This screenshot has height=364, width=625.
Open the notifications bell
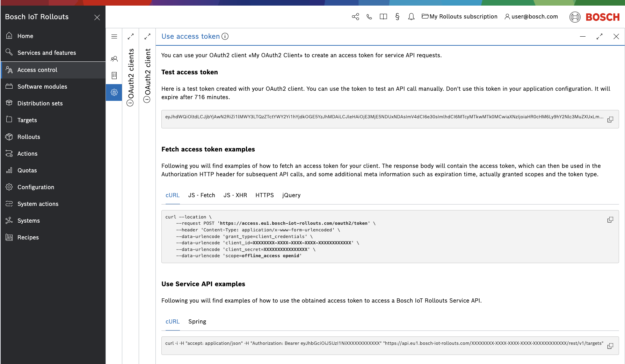pyautogui.click(x=411, y=17)
